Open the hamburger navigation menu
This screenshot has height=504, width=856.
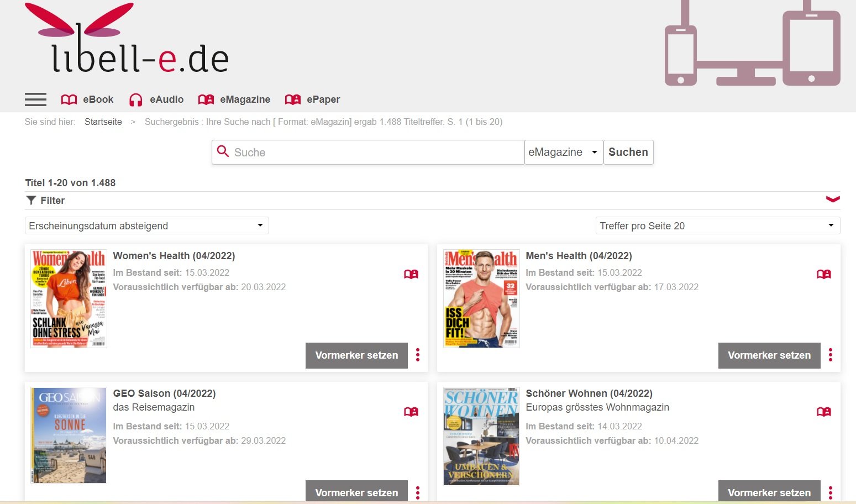[x=35, y=99]
